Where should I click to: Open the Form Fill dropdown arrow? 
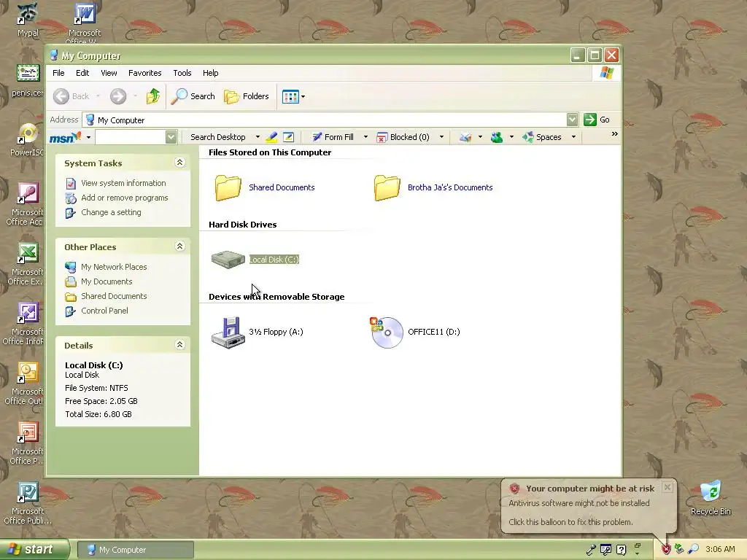click(x=366, y=137)
